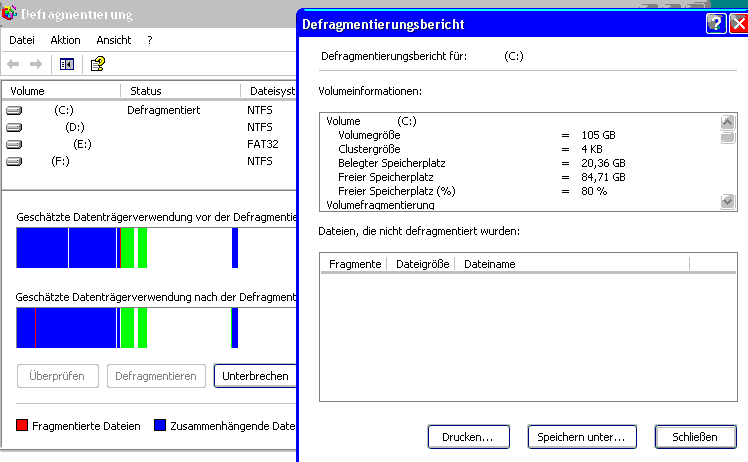Open the help icon in toolbar
The height and width of the screenshot is (462, 748).
tap(97, 64)
